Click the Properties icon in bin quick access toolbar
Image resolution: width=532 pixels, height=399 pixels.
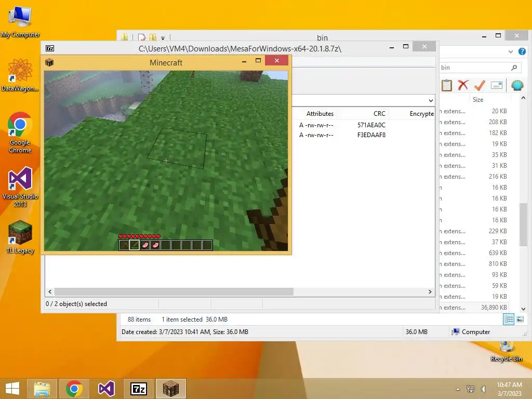coord(141,37)
